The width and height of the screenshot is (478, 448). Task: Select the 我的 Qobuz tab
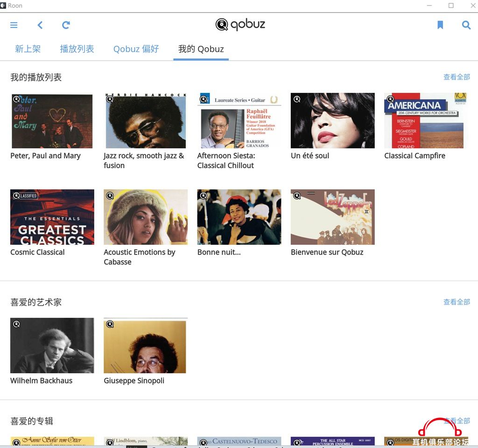(201, 49)
